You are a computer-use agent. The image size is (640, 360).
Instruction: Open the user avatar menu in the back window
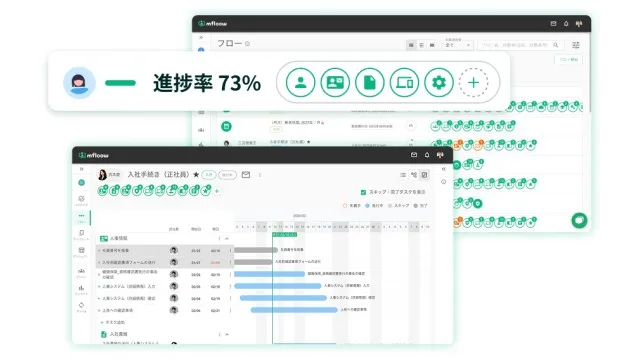coord(579,24)
